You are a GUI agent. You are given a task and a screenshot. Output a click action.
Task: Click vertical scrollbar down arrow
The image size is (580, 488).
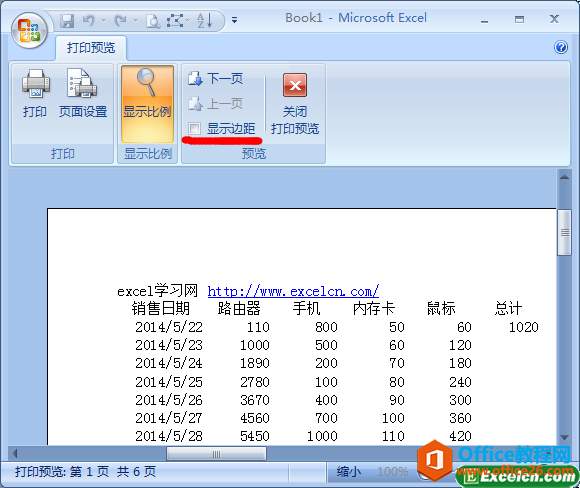564,437
